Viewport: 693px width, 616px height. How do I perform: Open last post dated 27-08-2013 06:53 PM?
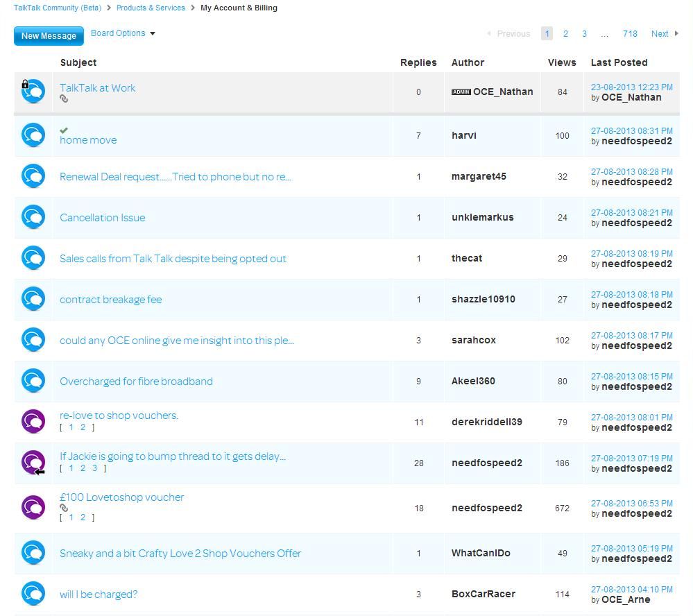[x=632, y=504]
